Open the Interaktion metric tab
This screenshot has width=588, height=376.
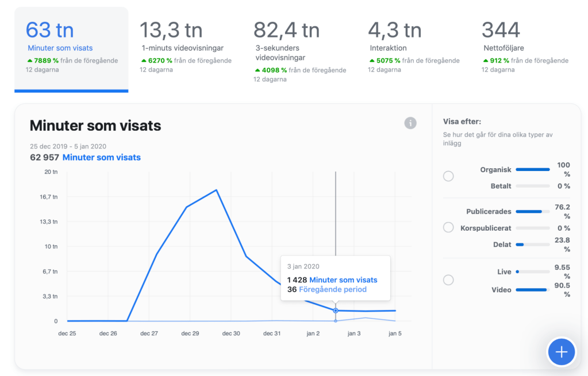pos(413,48)
